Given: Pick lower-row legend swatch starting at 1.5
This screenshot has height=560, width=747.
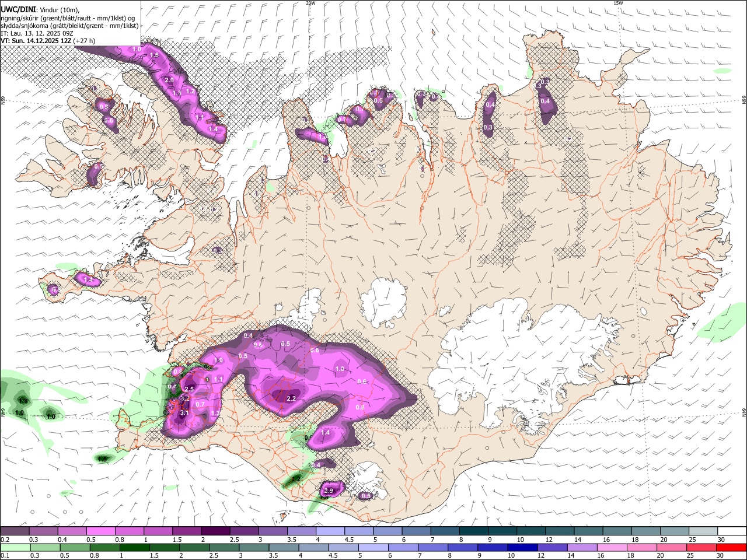Looking at the screenshot, I should click(164, 548).
